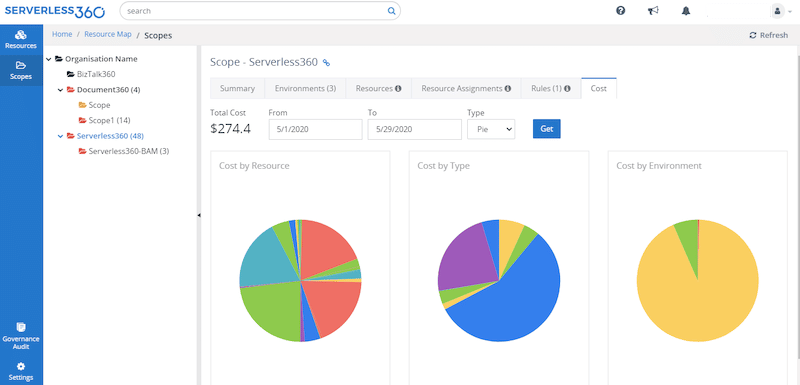
Task: Click the Get button
Action: [546, 129]
